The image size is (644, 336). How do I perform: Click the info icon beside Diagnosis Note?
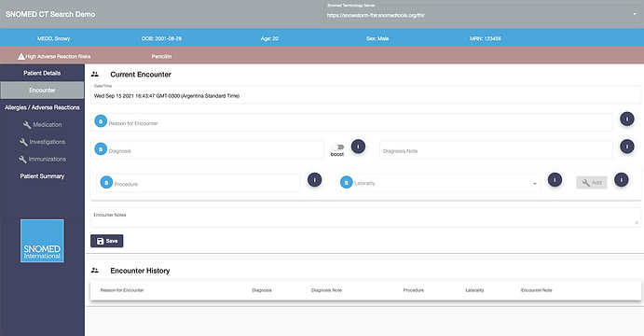coord(626,147)
